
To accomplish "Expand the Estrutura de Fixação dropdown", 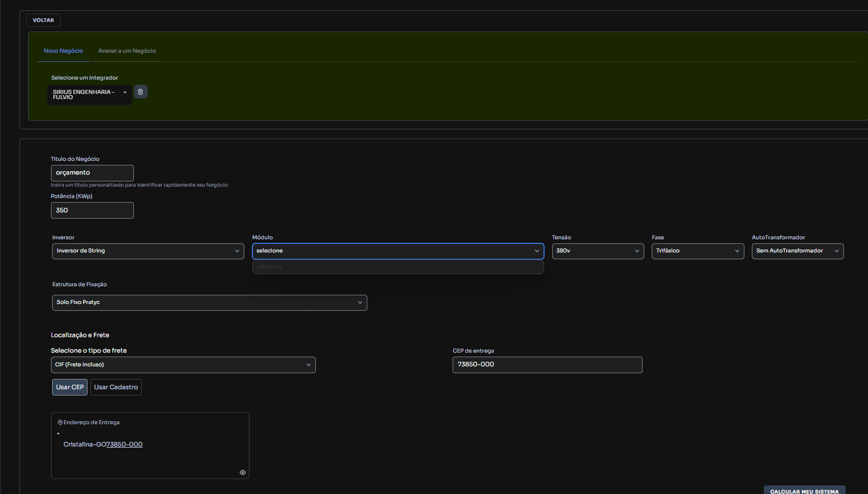I will click(x=209, y=302).
